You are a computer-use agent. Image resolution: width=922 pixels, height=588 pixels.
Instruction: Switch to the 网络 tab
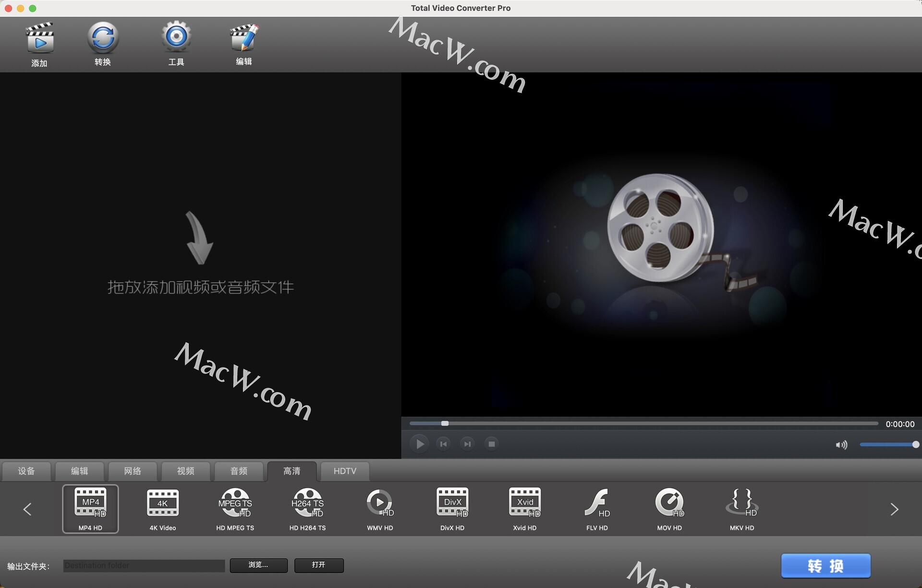point(133,471)
